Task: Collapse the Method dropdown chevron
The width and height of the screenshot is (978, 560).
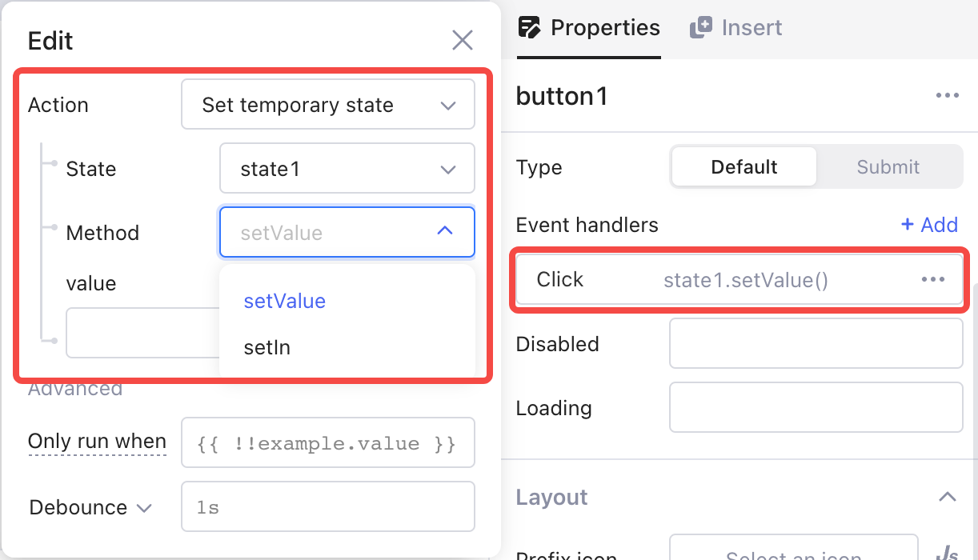Action: click(x=446, y=232)
